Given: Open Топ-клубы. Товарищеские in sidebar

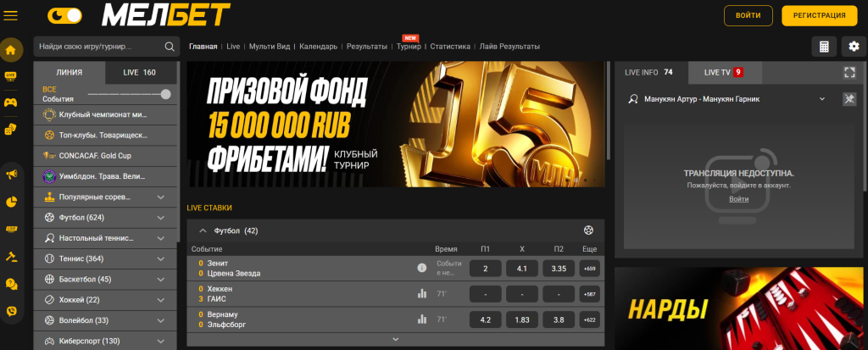Looking at the screenshot, I should tap(105, 135).
